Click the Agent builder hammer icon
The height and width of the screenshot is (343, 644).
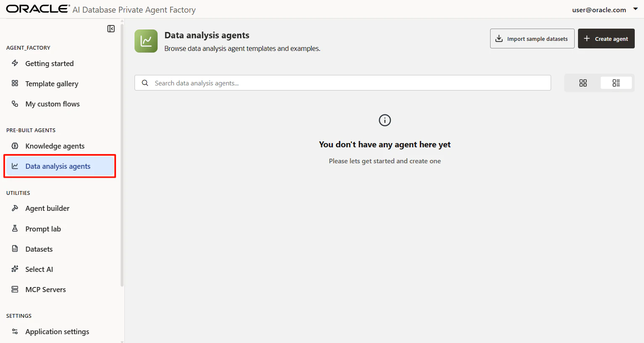pyautogui.click(x=15, y=208)
